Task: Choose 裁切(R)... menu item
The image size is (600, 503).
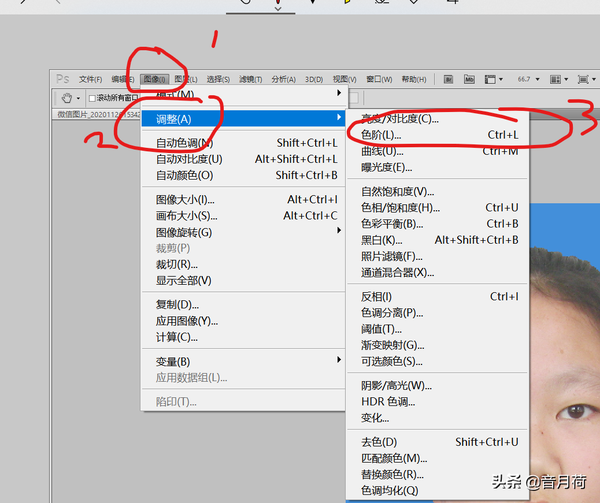Action: click(244, 264)
